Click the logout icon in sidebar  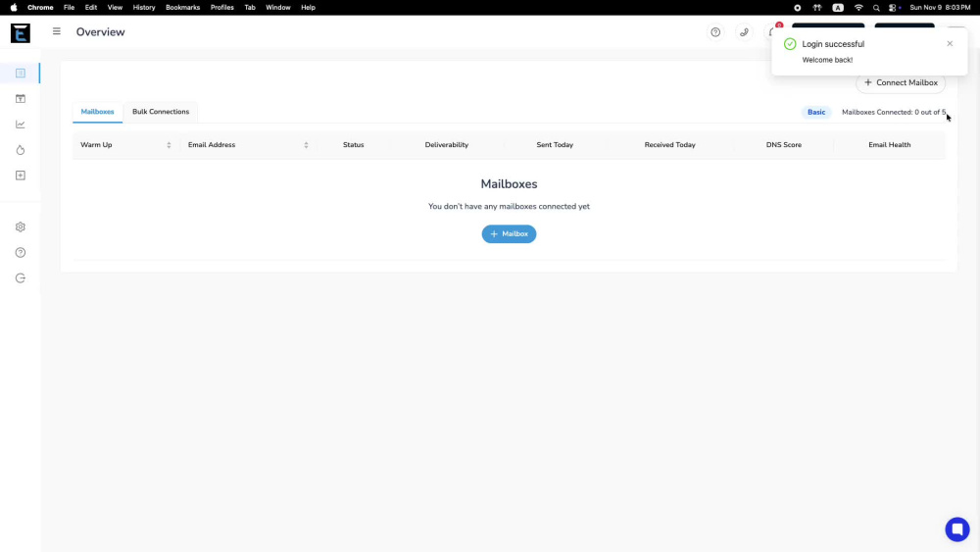click(x=20, y=278)
